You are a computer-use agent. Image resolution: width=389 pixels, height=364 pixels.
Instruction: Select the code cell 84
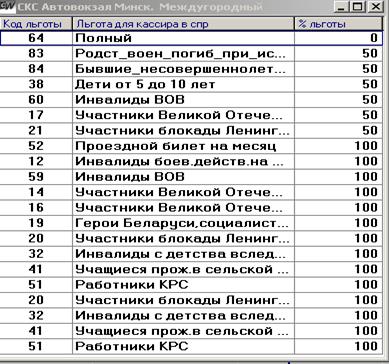tap(36, 69)
